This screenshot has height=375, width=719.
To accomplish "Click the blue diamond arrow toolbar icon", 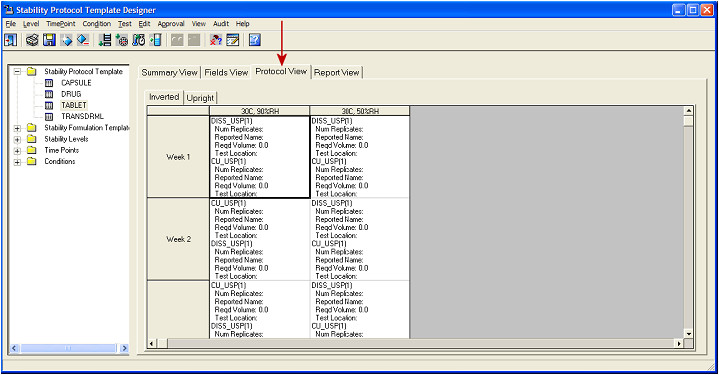I will click(66, 40).
